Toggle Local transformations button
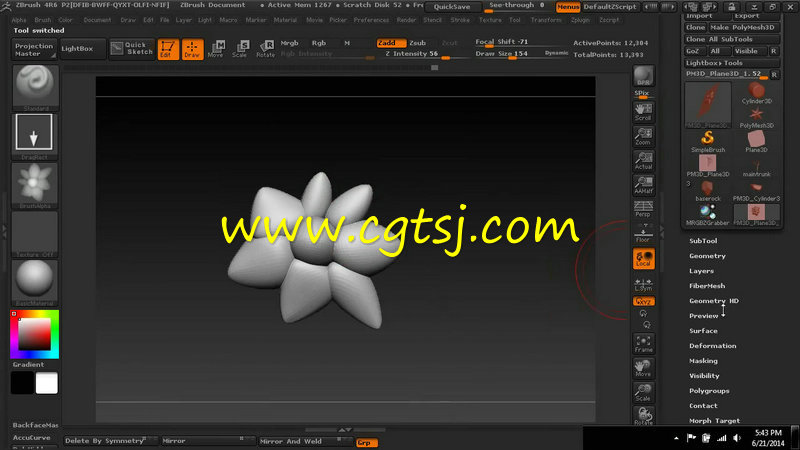This screenshot has width=800, height=450. (643, 259)
